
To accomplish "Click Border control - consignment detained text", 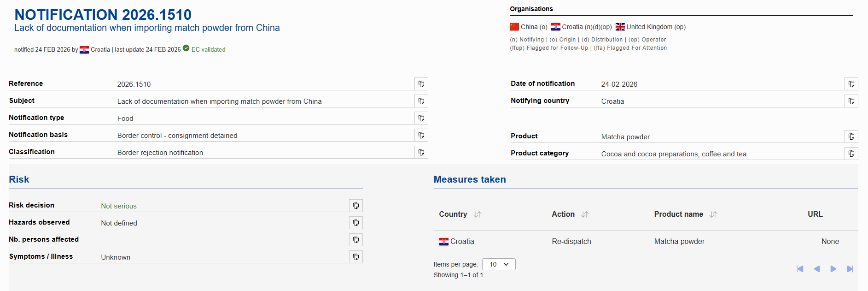I will [177, 136].
